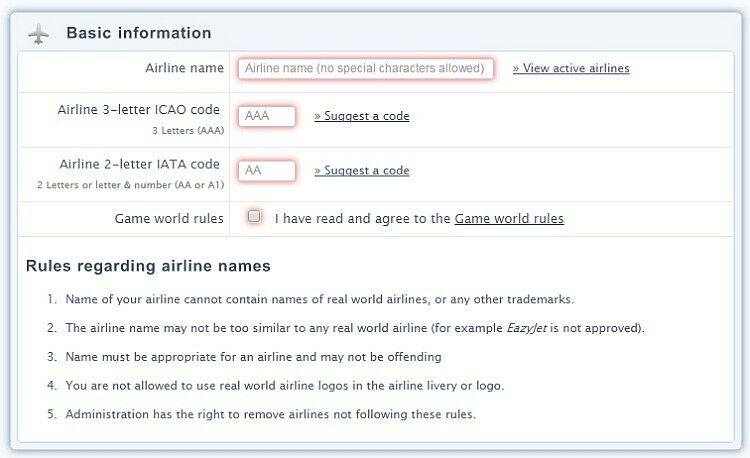Viewport: 750px width, 458px height.
Task: Click the 3-letter ICAO code input box
Action: coord(267,116)
